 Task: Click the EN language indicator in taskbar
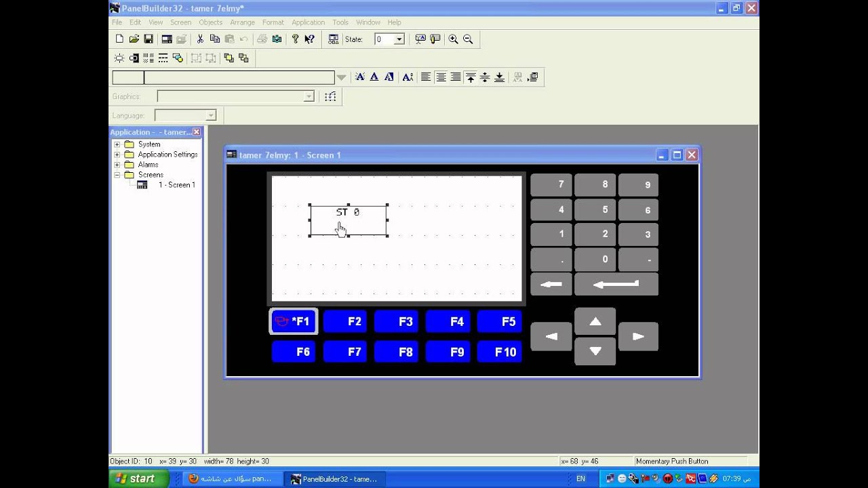[x=580, y=479]
